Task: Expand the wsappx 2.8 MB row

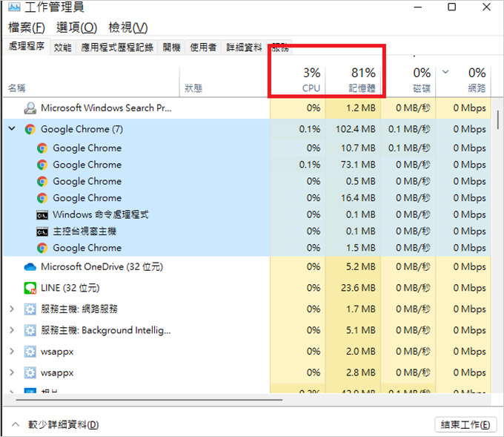Action: pyautogui.click(x=12, y=372)
